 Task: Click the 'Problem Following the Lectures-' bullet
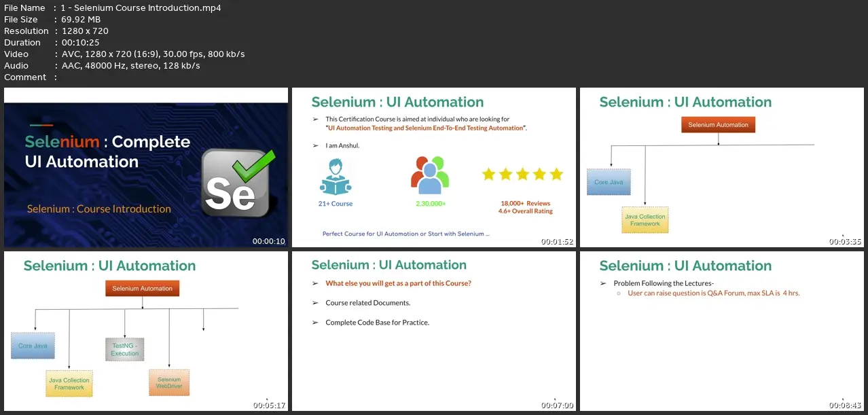[x=664, y=284]
